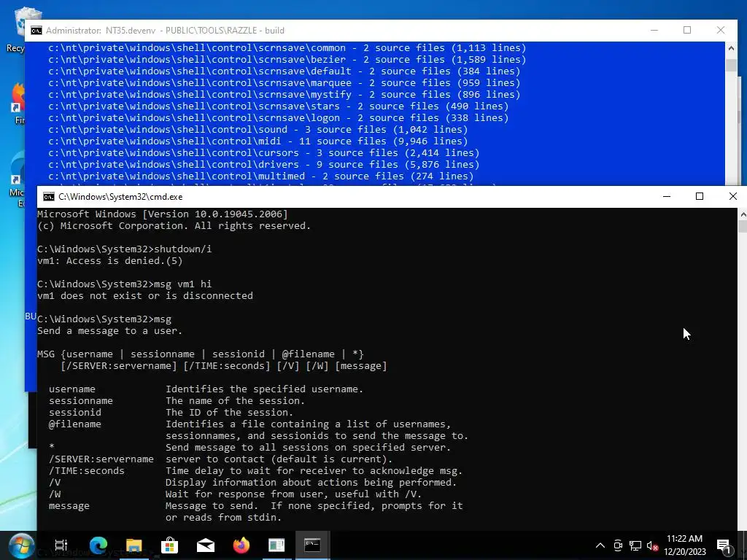
Task: Click the cmd.exe title bar text
Action: [120, 197]
